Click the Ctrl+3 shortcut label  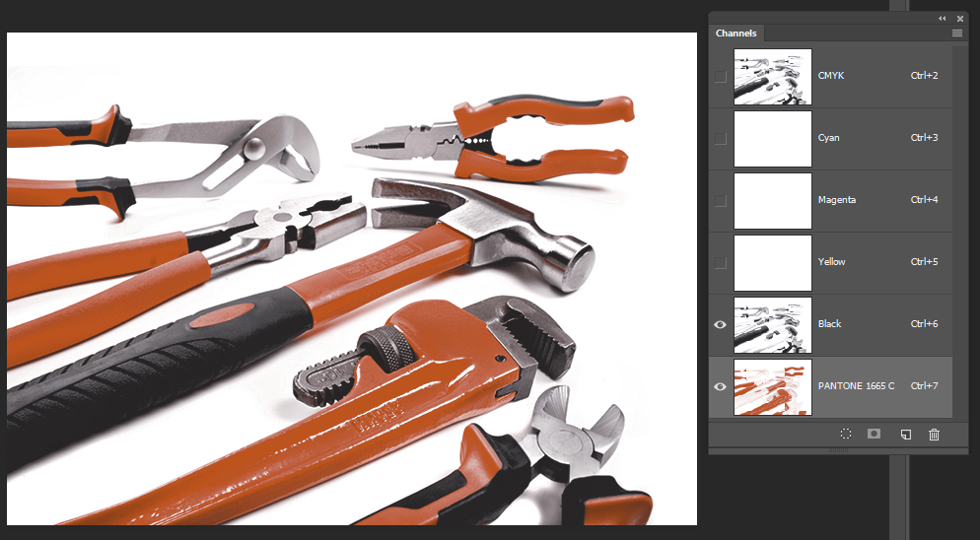[925, 138]
